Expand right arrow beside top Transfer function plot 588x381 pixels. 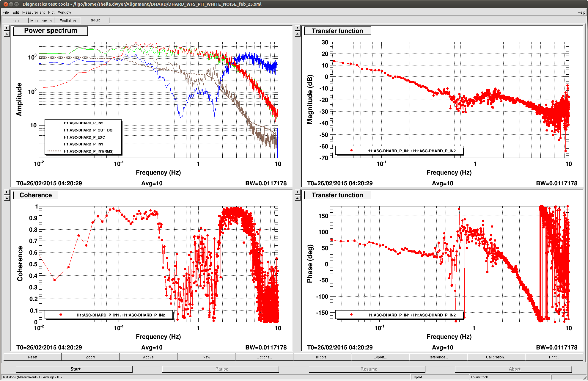(x=298, y=28)
